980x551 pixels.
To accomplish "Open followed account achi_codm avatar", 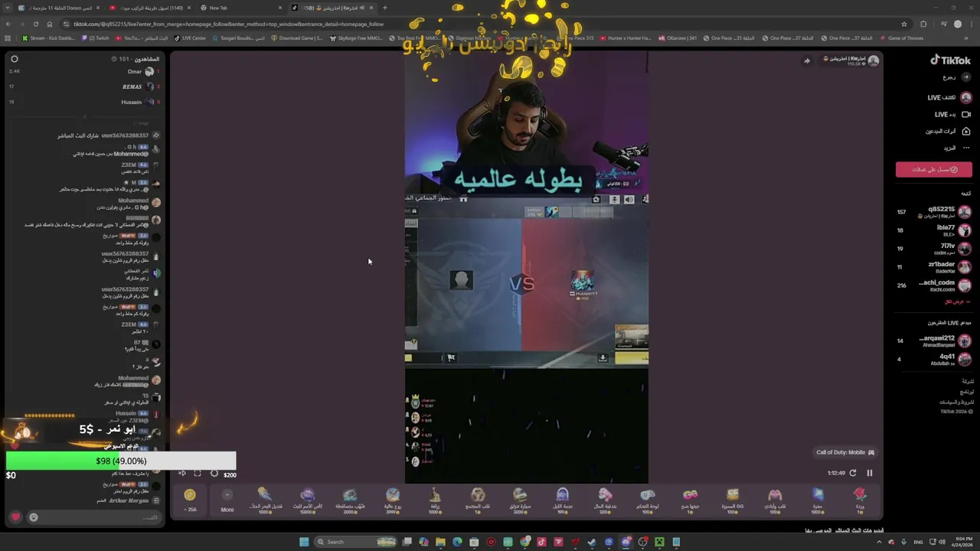I will coord(965,285).
